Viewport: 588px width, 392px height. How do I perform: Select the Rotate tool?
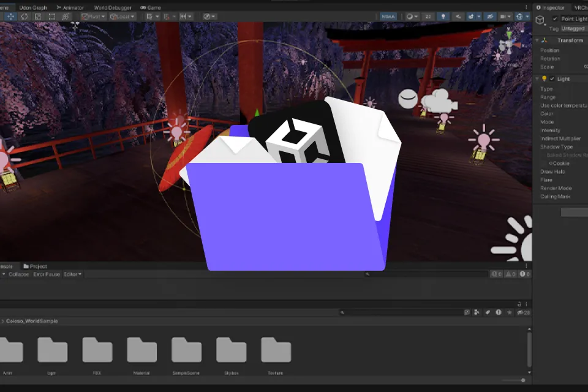pos(24,17)
